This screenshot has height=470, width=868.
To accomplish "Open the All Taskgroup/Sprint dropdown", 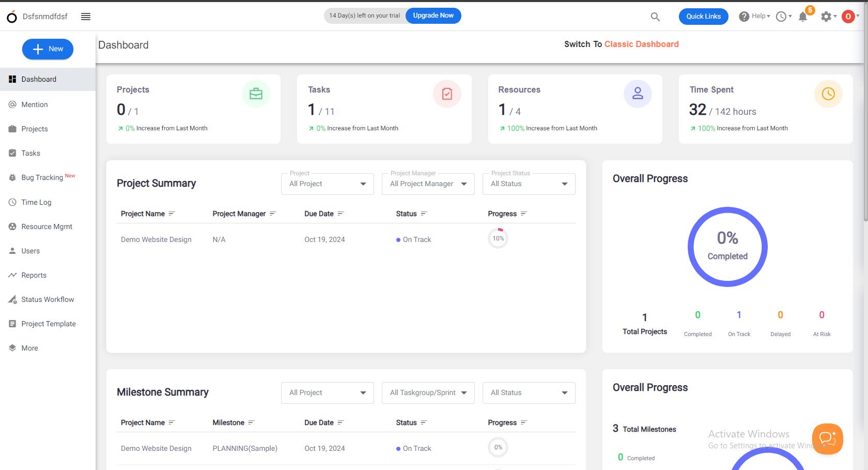I will point(428,393).
